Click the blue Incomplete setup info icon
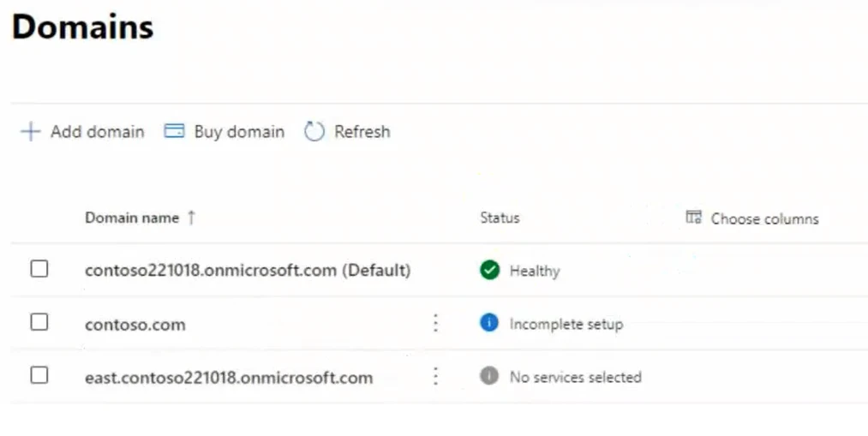 click(x=489, y=323)
